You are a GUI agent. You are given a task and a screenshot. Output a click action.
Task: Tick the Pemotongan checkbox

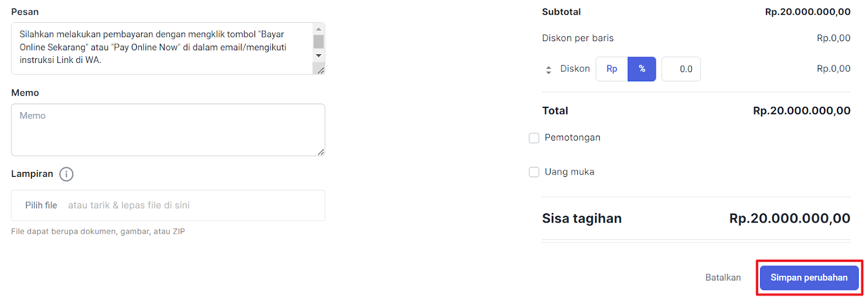[534, 138]
